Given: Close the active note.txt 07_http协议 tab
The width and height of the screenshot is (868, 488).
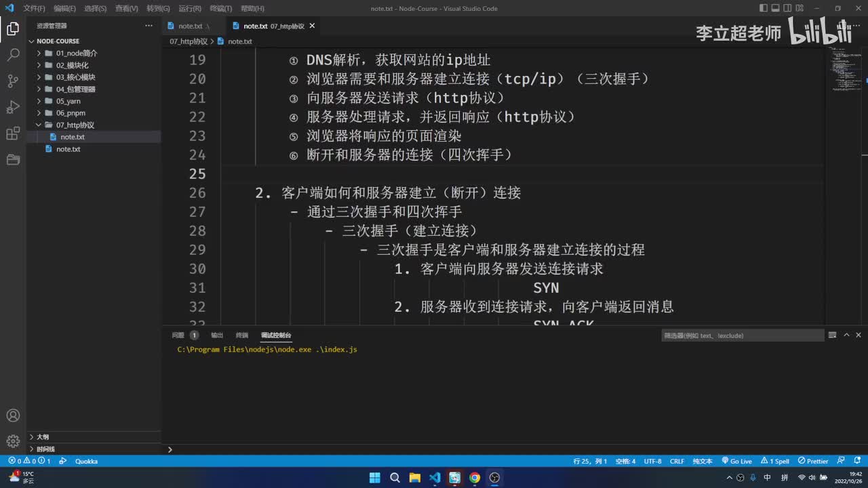Looking at the screenshot, I should (312, 26).
